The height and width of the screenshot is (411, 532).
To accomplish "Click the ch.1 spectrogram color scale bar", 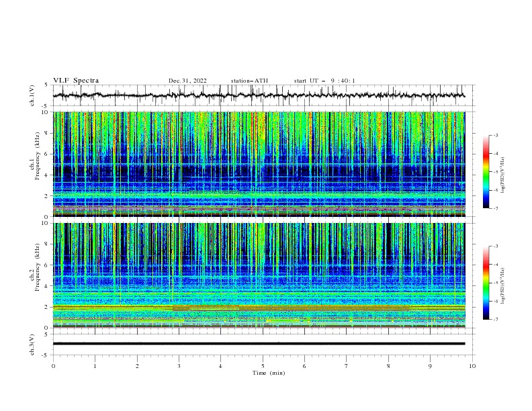I will coord(486,172).
